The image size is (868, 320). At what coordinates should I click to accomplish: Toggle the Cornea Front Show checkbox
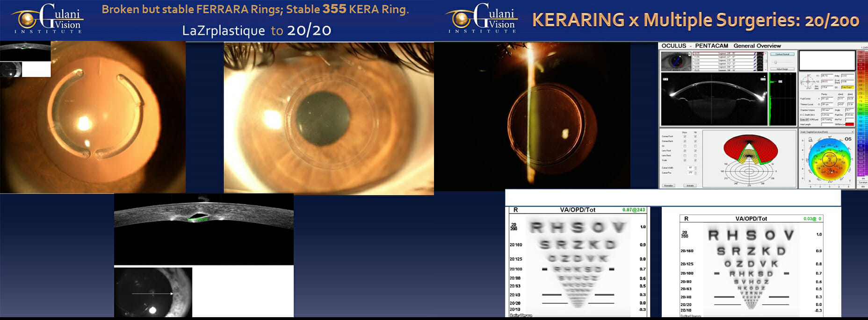pos(685,136)
